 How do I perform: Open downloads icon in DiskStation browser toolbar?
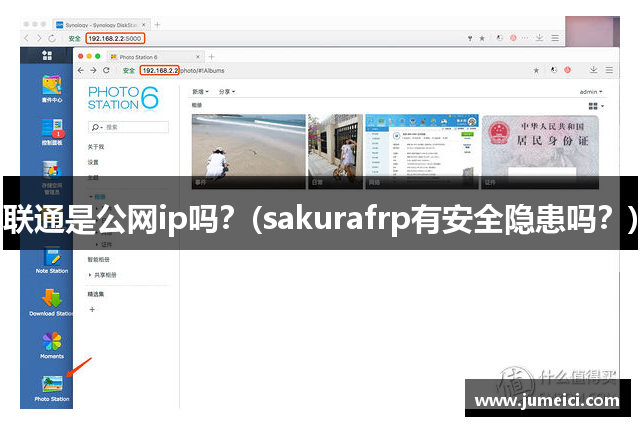coord(540,38)
